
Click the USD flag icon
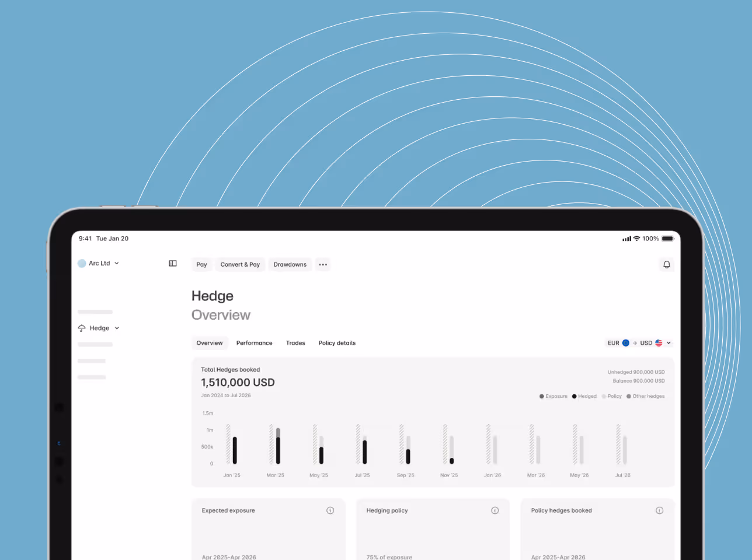[x=659, y=343]
